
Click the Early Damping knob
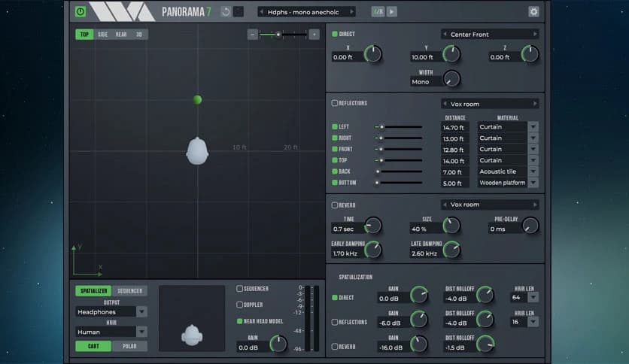(x=373, y=250)
